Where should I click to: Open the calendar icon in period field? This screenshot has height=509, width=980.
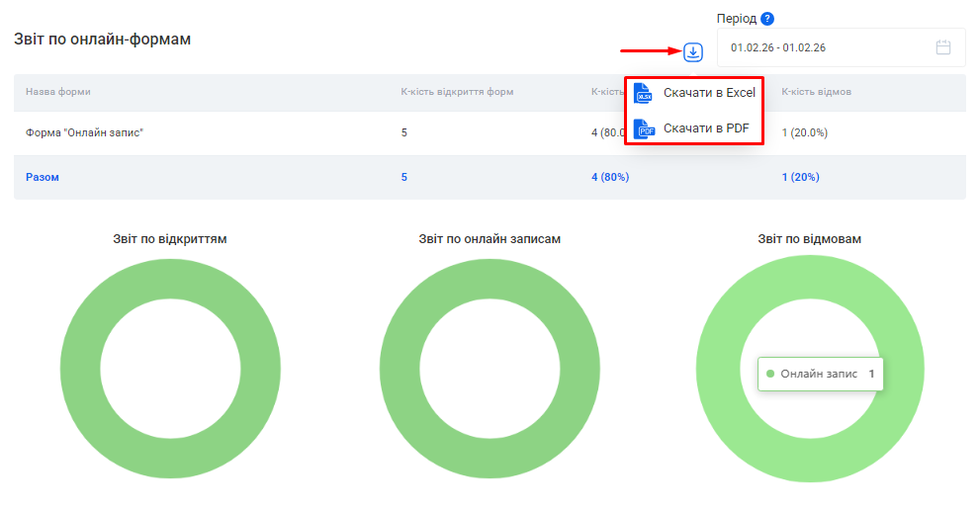pos(942,47)
